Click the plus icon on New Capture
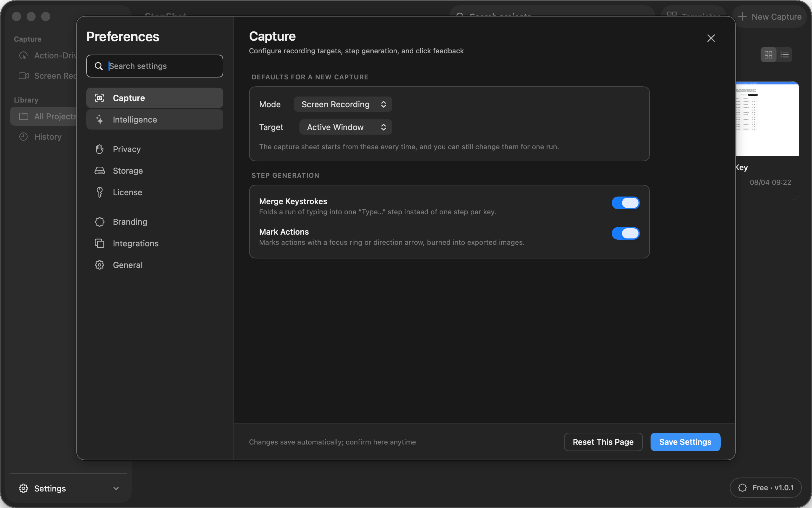The height and width of the screenshot is (508, 812). (742, 17)
